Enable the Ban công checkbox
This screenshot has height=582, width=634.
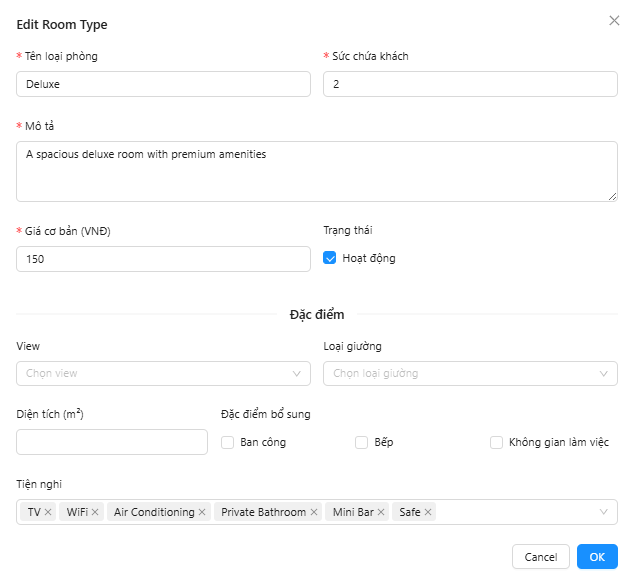228,442
